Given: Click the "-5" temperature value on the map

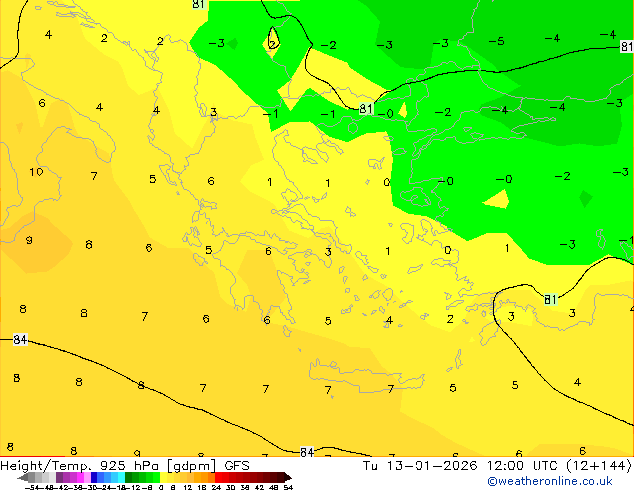Looking at the screenshot, I should tap(496, 41).
